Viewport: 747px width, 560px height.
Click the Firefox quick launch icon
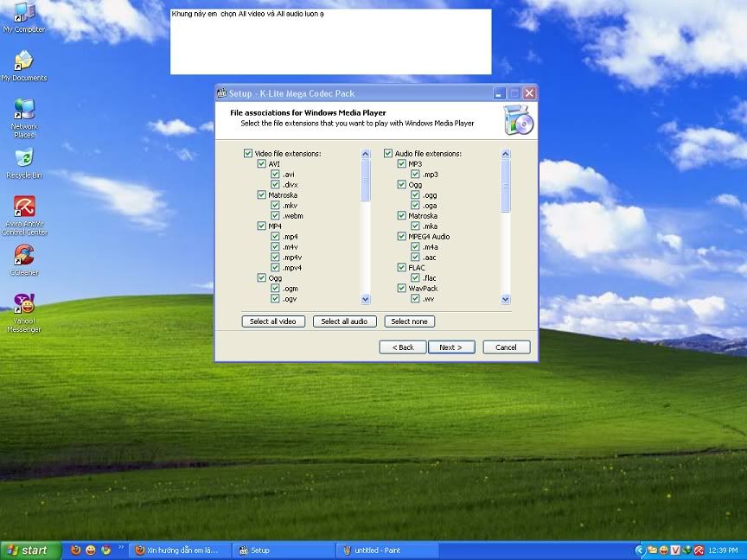coord(76,550)
